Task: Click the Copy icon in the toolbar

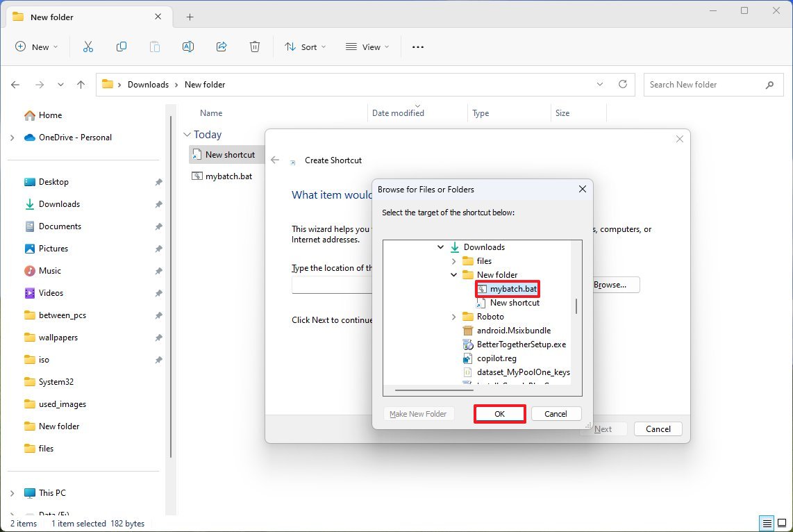Action: click(x=121, y=47)
